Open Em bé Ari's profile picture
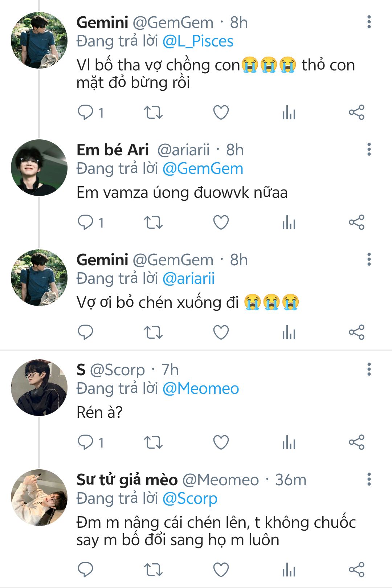 39,168
